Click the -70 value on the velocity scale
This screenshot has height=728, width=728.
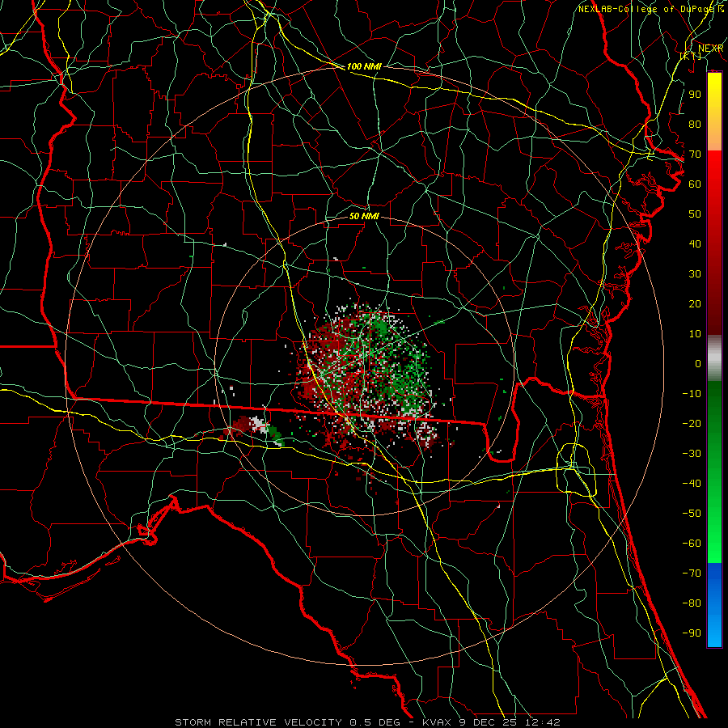click(692, 573)
